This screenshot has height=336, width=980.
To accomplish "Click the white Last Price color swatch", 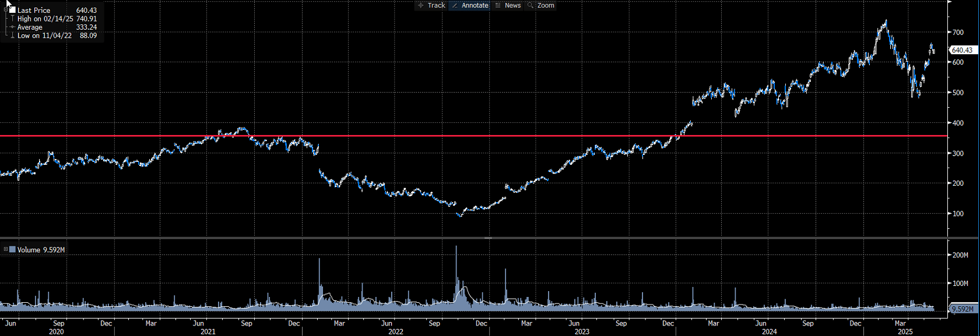I will [x=12, y=10].
